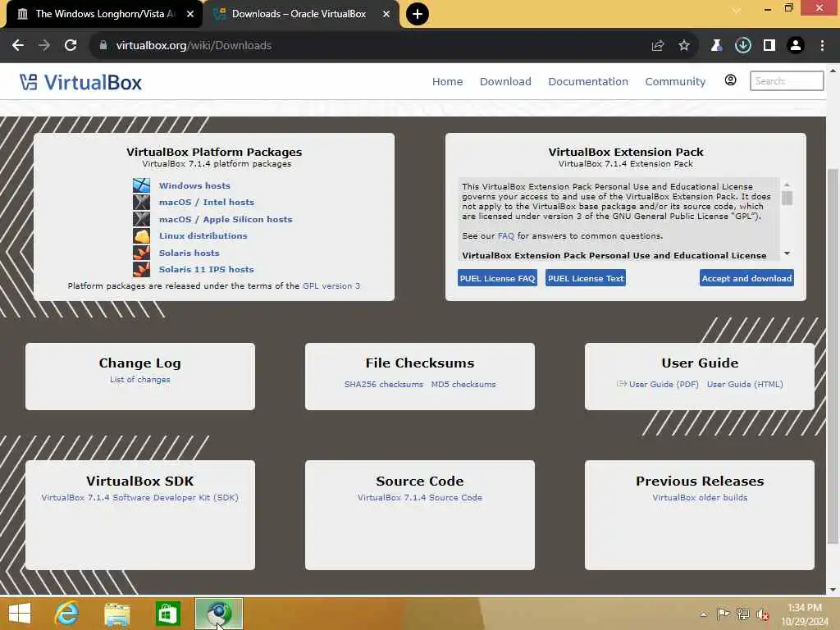Open the Community nav item
Image resolution: width=840 pixels, height=630 pixels.
675,81
